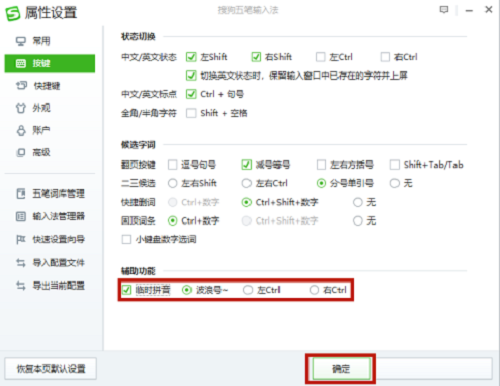
Task: Click the 输入法管理器 list icon
Action: point(21,216)
